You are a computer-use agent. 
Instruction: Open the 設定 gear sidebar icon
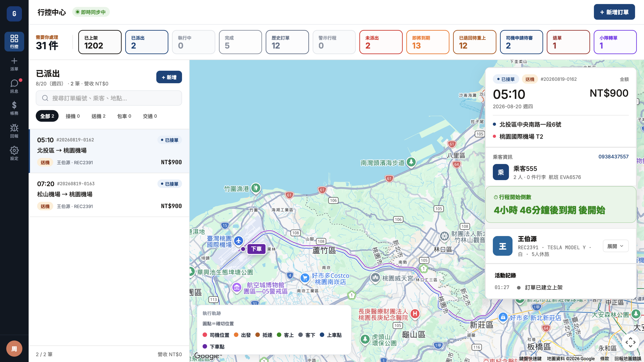coord(14,153)
